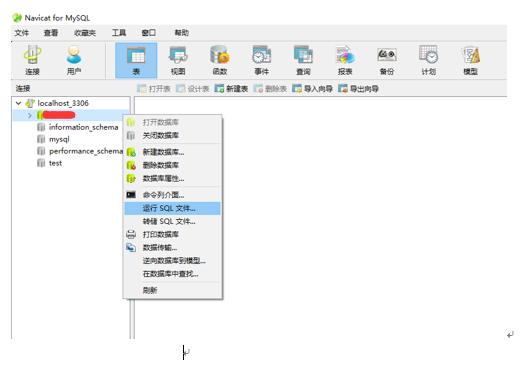Choose 关闭数据库 (Close Database) in context menu

pyautogui.click(x=172, y=136)
